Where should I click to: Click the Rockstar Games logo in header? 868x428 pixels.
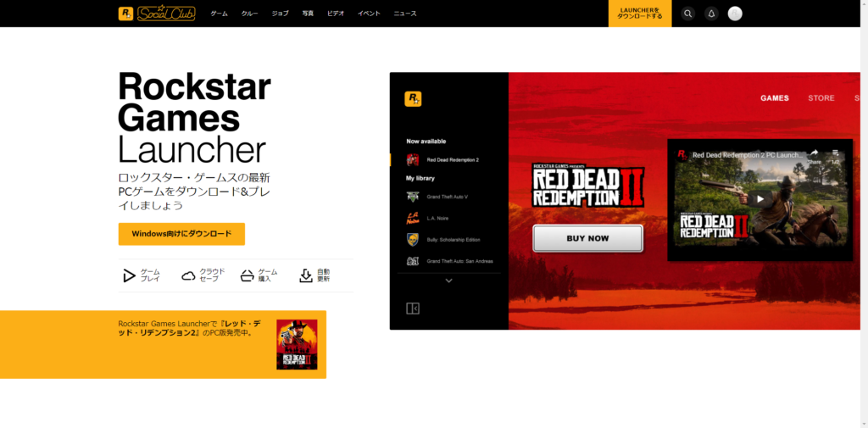tap(125, 14)
